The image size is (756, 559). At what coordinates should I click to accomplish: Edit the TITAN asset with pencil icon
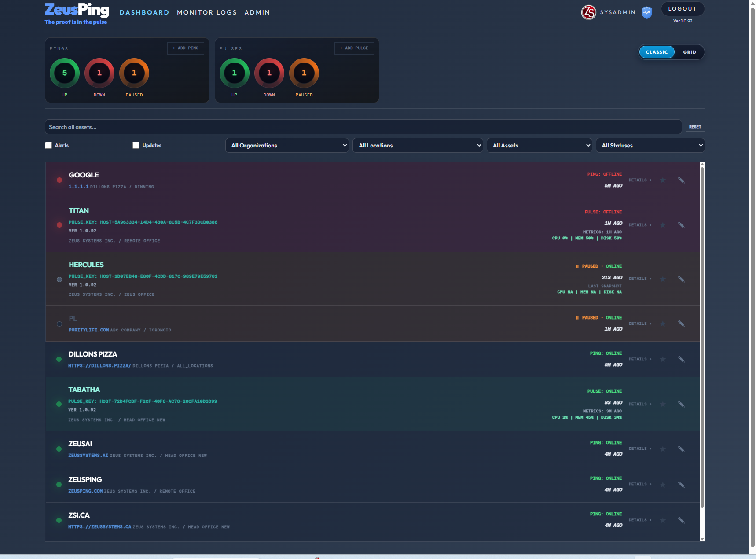[x=681, y=225]
